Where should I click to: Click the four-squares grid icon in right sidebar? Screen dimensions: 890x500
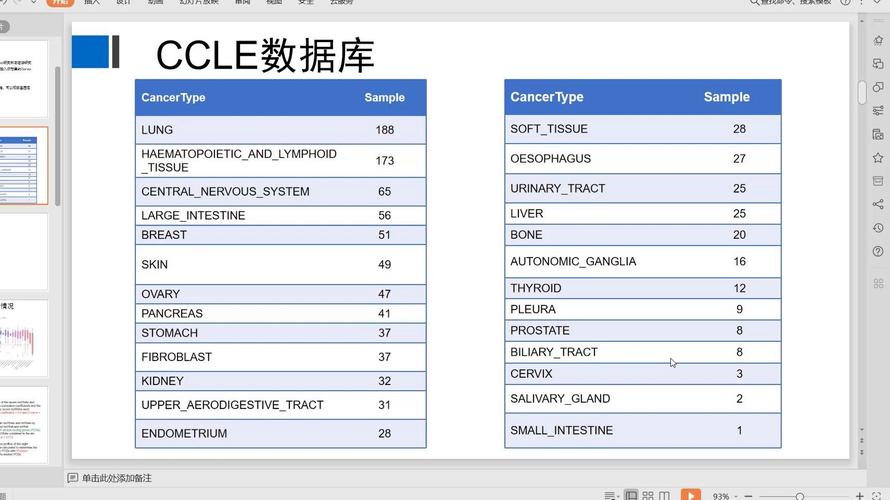point(878,284)
